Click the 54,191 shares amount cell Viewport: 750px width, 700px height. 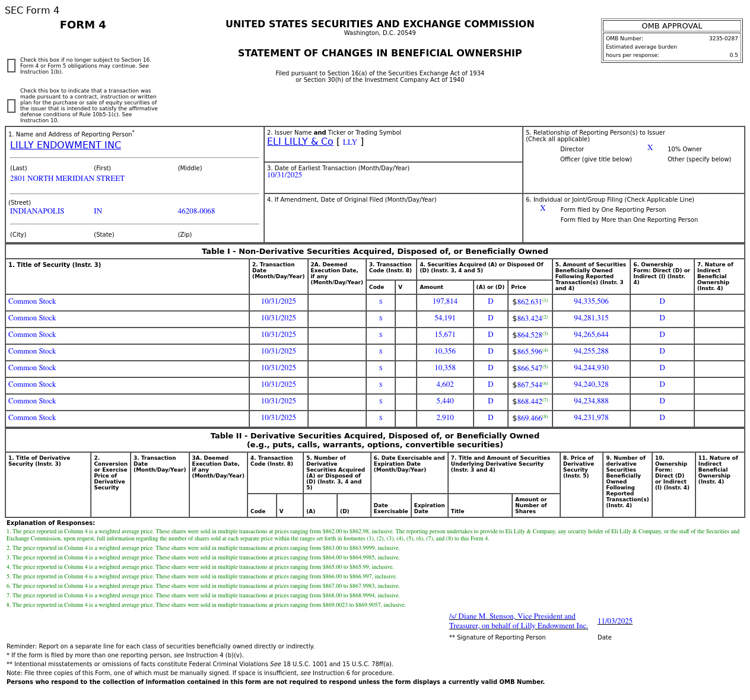click(x=444, y=318)
